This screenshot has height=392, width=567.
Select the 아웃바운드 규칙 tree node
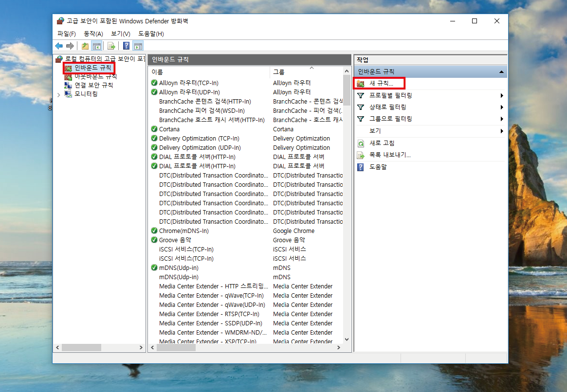coord(95,76)
